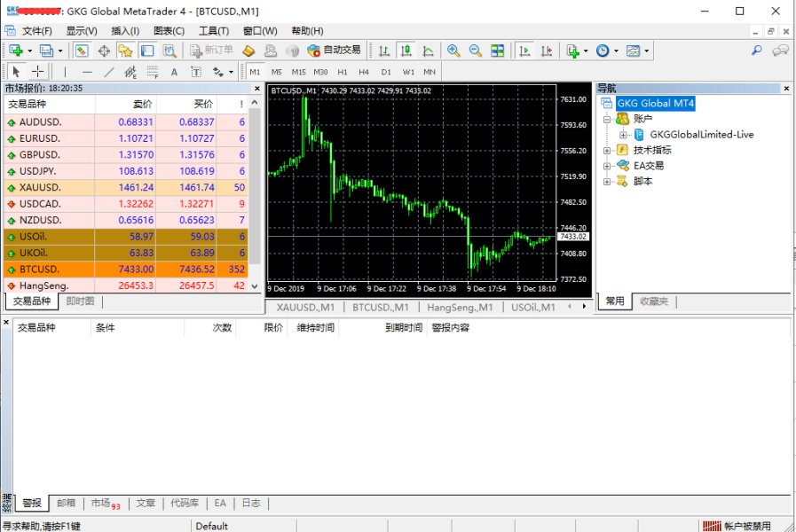Select the text label tool

click(x=174, y=72)
